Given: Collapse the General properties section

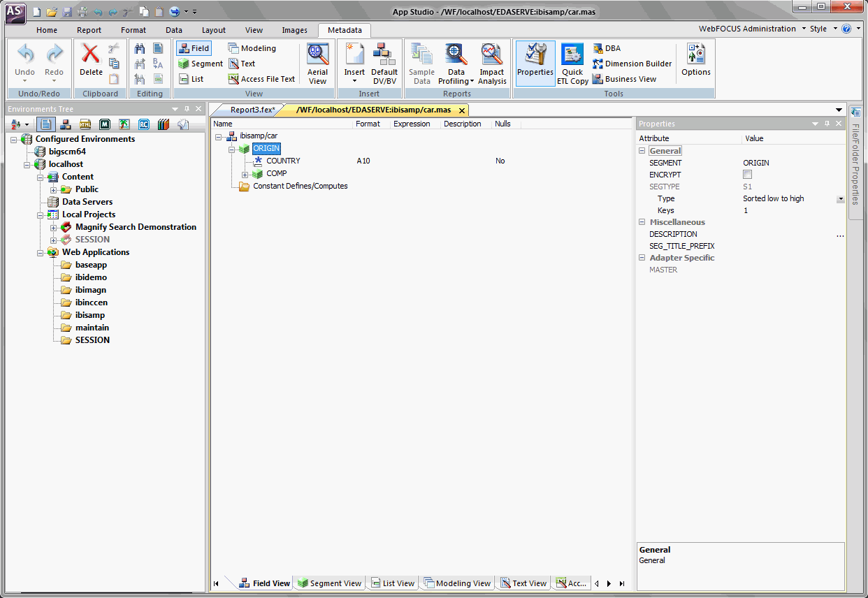Looking at the screenshot, I should click(643, 151).
